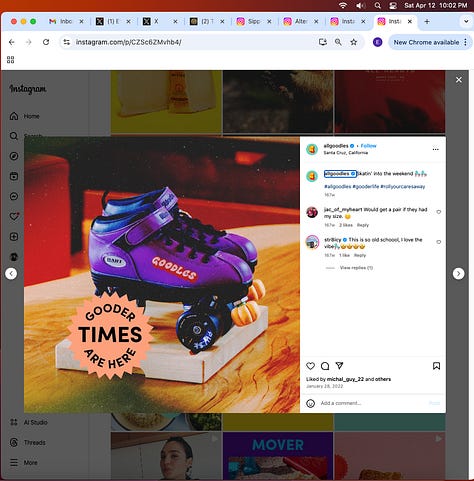Follow the allgoodles account
The width and height of the screenshot is (474, 481).
coord(368,146)
